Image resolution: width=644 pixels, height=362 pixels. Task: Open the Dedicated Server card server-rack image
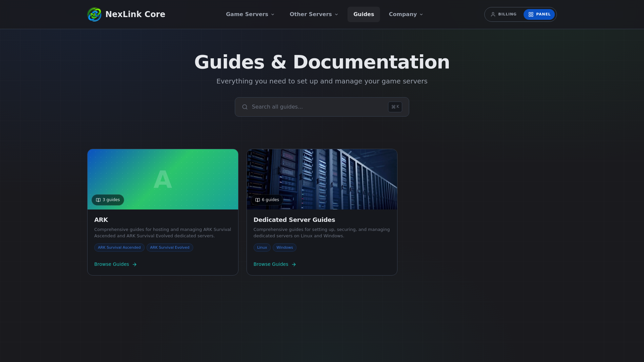click(x=322, y=179)
